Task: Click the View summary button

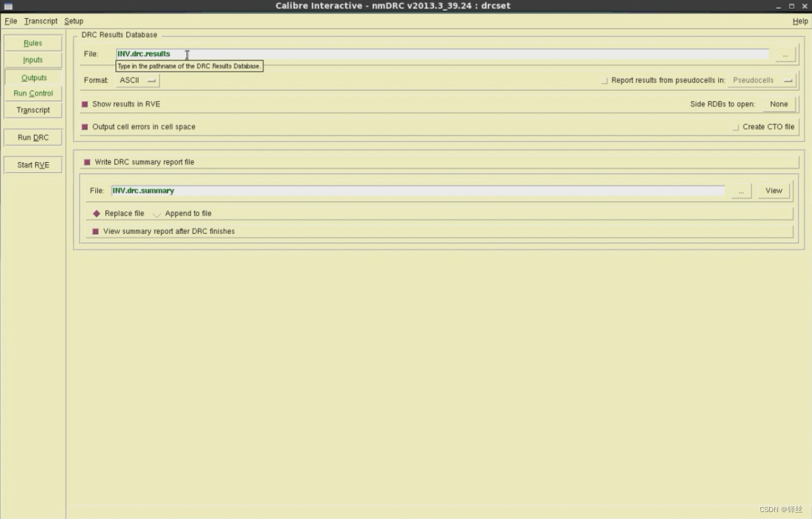Action: tap(774, 190)
